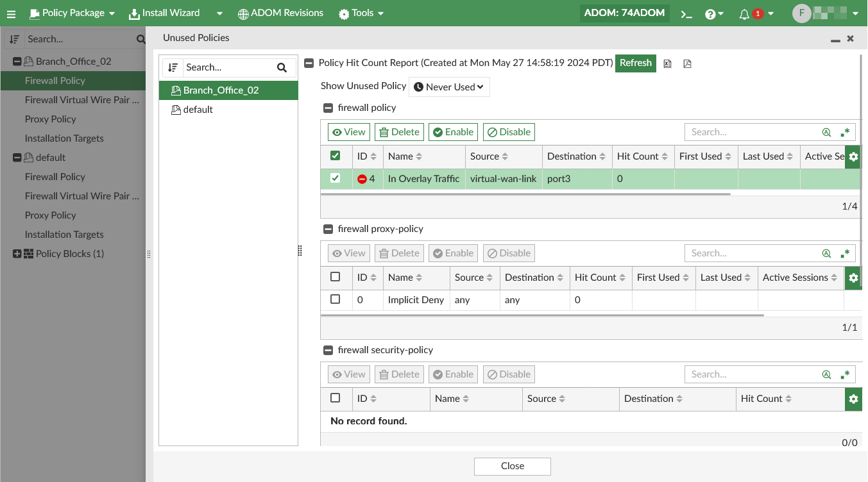Collapse the Policy Hit Count Report

pyautogui.click(x=309, y=63)
